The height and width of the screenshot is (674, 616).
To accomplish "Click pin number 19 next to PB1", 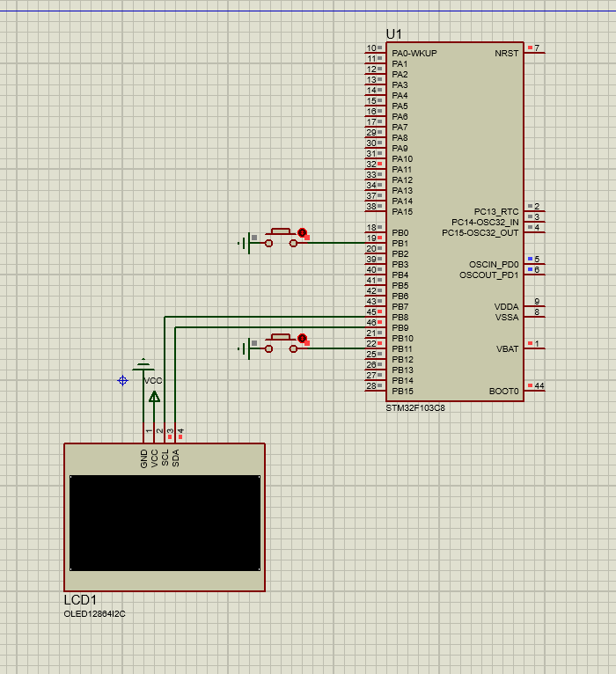I will coord(371,238).
